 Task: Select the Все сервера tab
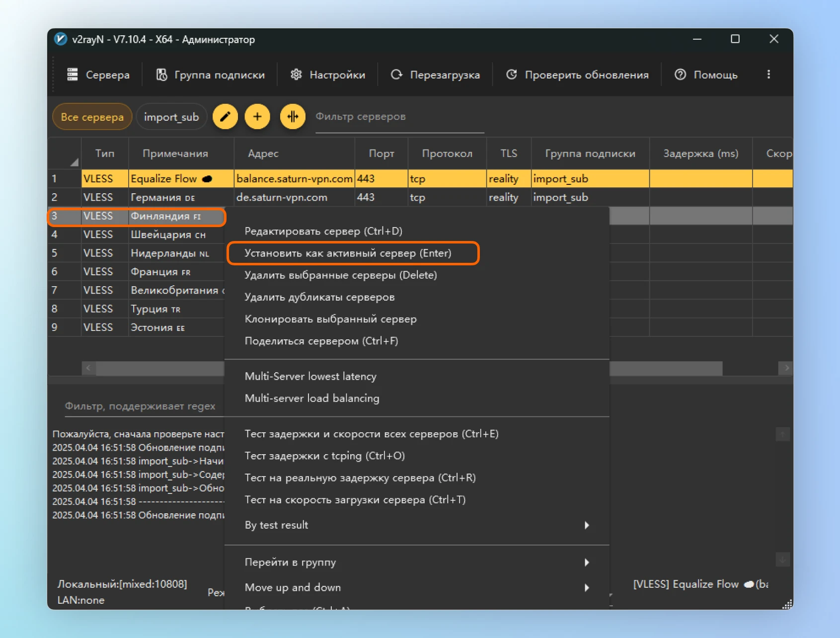pyautogui.click(x=92, y=117)
